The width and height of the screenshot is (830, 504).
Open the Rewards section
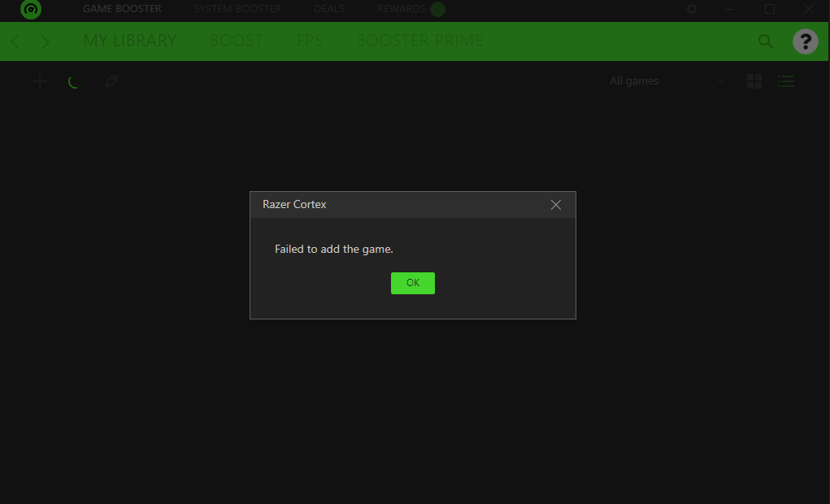coord(402,9)
